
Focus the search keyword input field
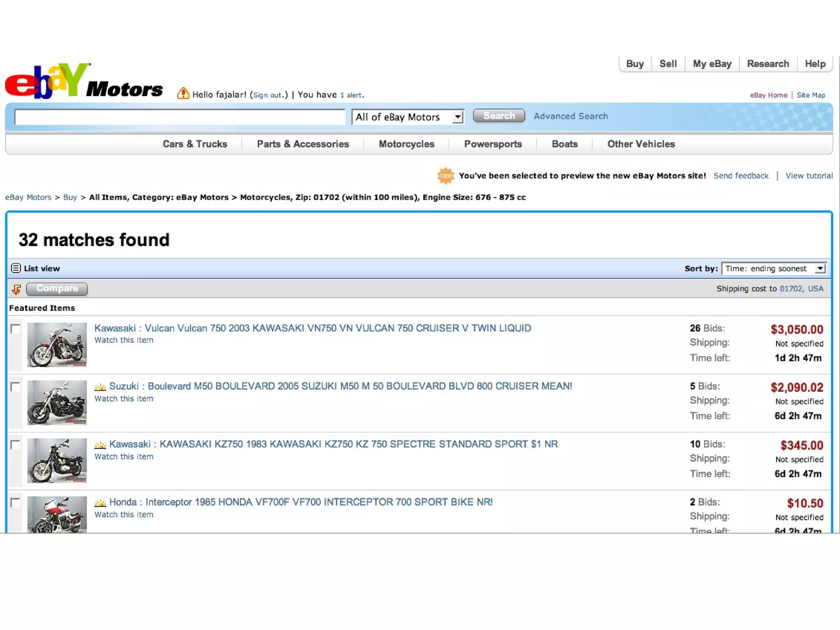click(180, 117)
